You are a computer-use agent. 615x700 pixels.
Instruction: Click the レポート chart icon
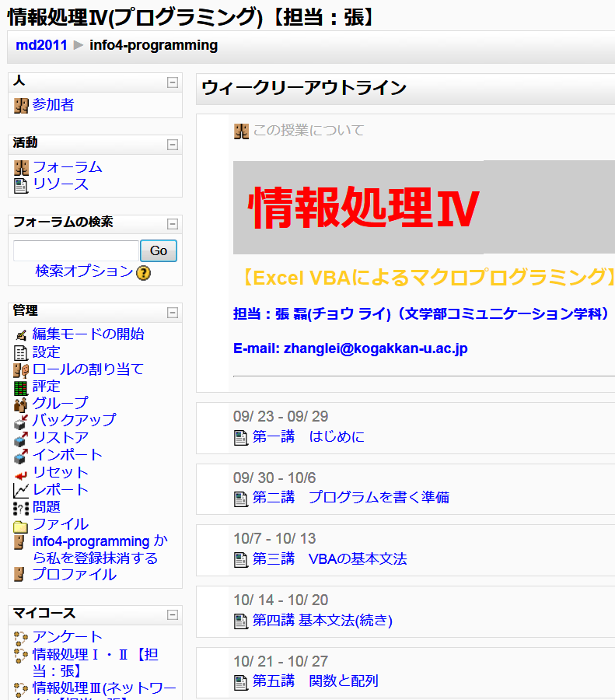coord(20,491)
